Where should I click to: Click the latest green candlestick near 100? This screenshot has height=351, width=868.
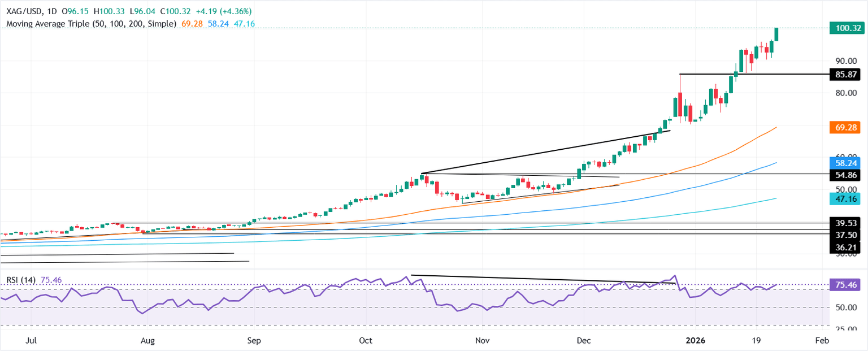[778, 34]
